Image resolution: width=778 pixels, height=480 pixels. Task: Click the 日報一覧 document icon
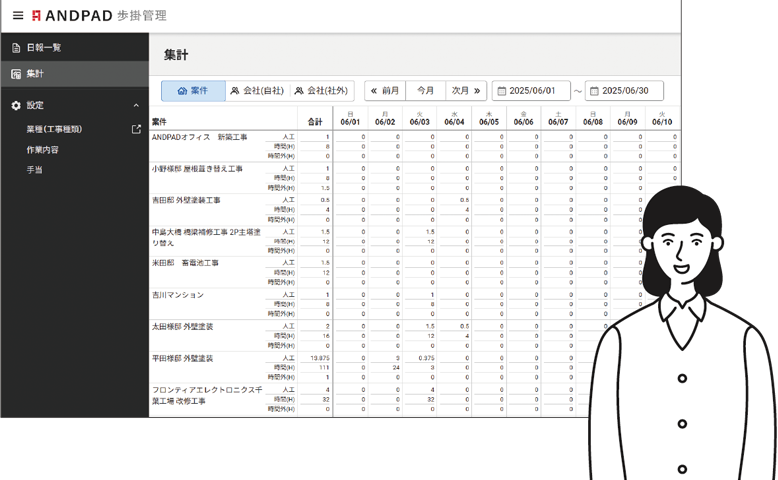pos(16,47)
